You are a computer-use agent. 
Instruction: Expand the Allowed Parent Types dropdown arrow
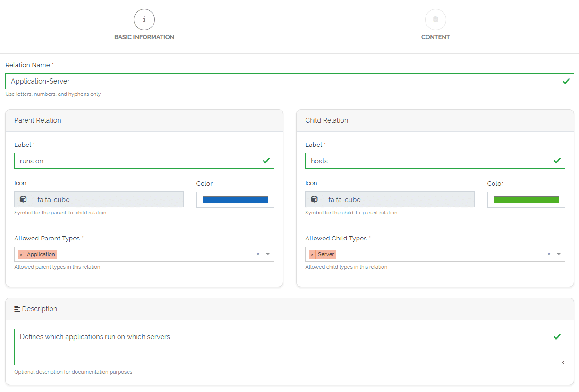(x=268, y=254)
